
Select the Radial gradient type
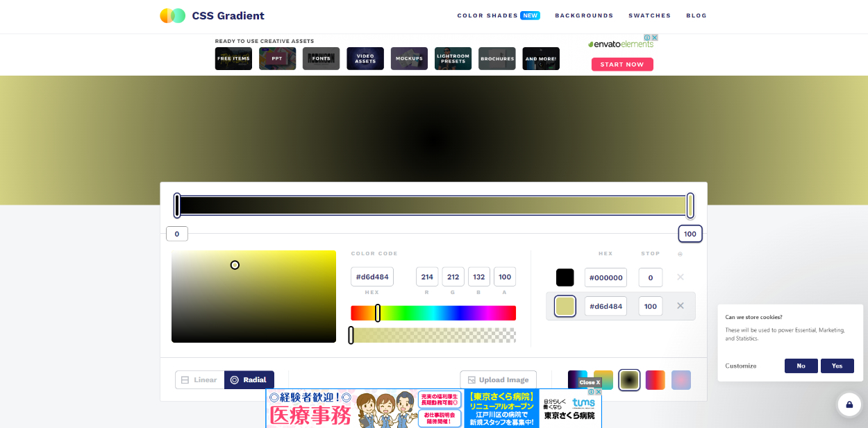coord(249,380)
